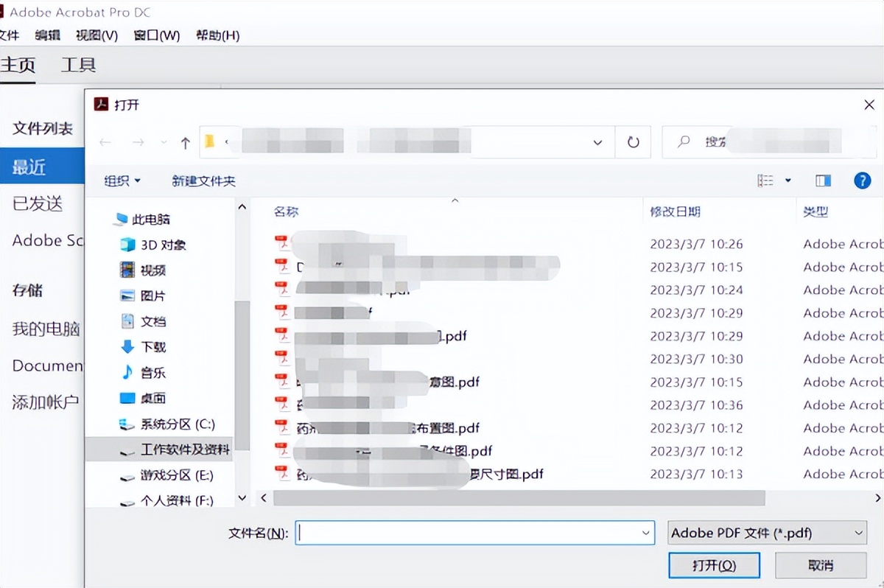The image size is (884, 588).
Task: Click the 新建文件夹 button
Action: pos(203,181)
